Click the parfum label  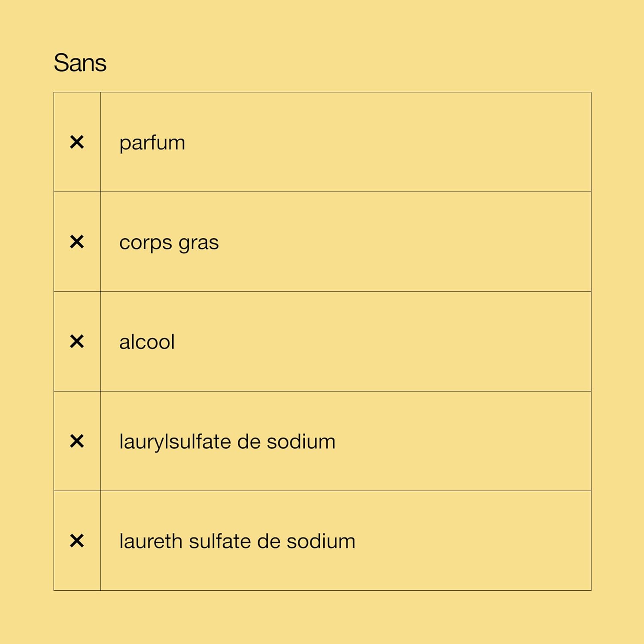pos(152,143)
